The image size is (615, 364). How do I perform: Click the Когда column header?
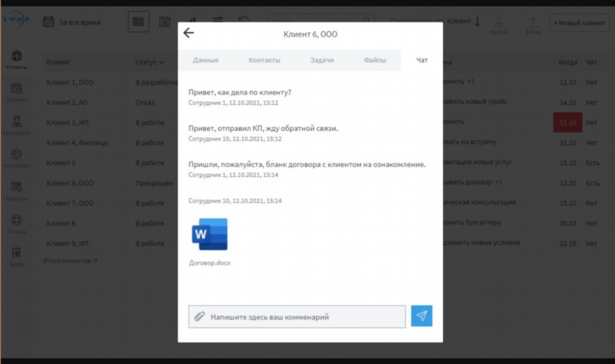click(568, 62)
